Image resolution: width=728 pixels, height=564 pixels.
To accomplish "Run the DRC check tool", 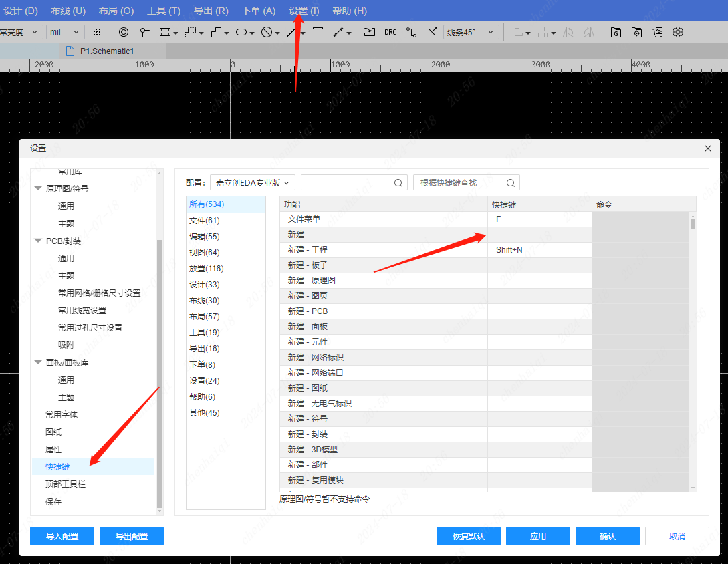I will click(390, 32).
